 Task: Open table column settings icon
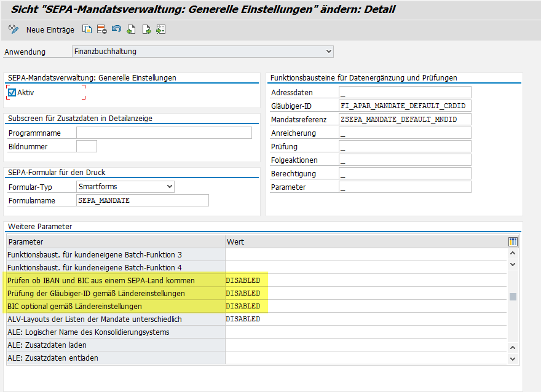click(513, 241)
